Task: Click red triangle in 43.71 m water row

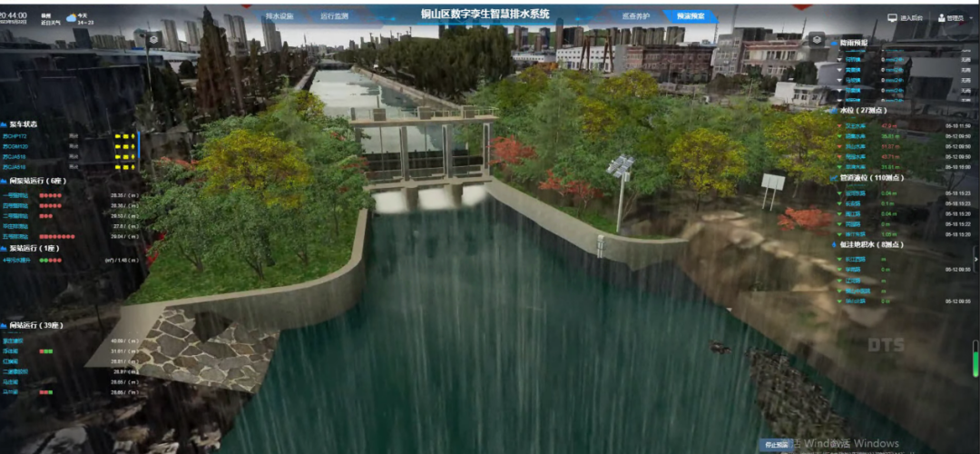Action: 838,157
